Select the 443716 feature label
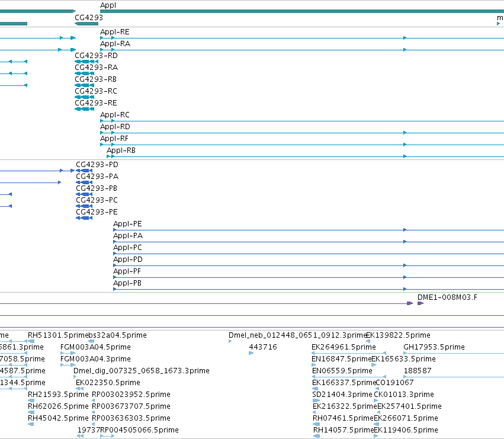504x439 pixels. 263,347
